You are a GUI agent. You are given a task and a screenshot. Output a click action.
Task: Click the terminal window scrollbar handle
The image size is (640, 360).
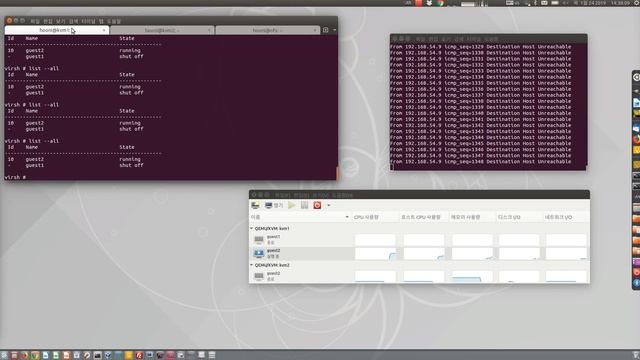coord(337,173)
